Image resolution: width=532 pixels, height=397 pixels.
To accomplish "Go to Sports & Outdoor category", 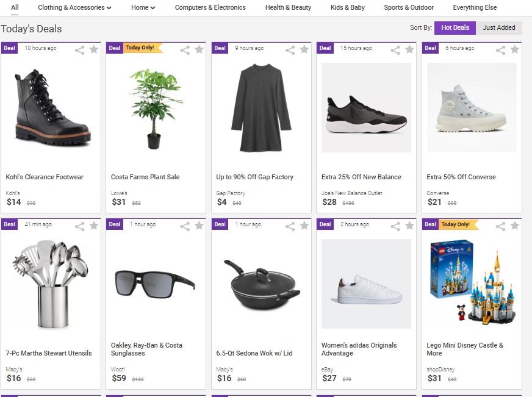I will coord(409,7).
